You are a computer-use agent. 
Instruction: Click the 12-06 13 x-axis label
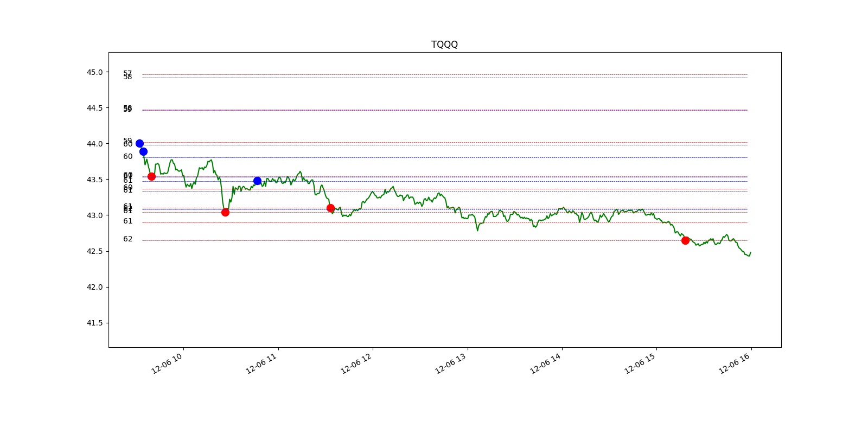pos(451,363)
